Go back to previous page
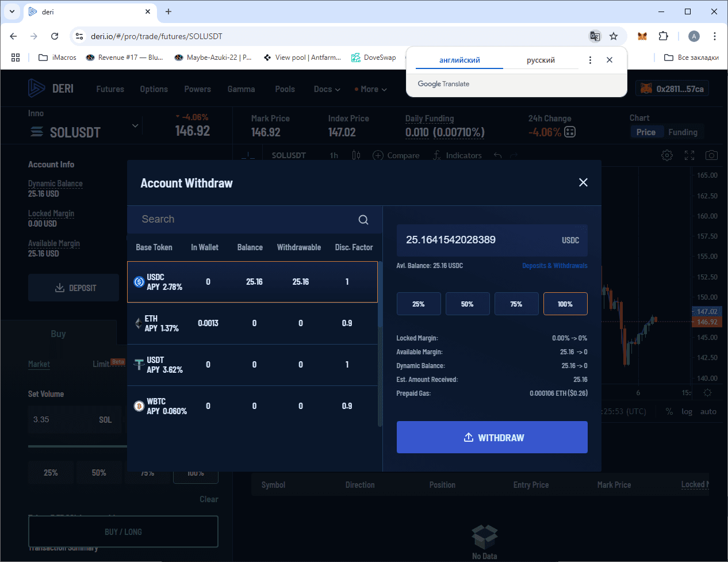The height and width of the screenshot is (562, 728). pos(13,36)
